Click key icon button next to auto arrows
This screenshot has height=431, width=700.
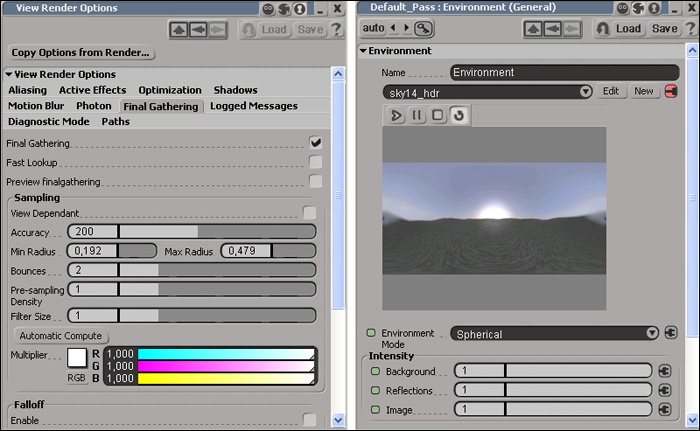(423, 29)
